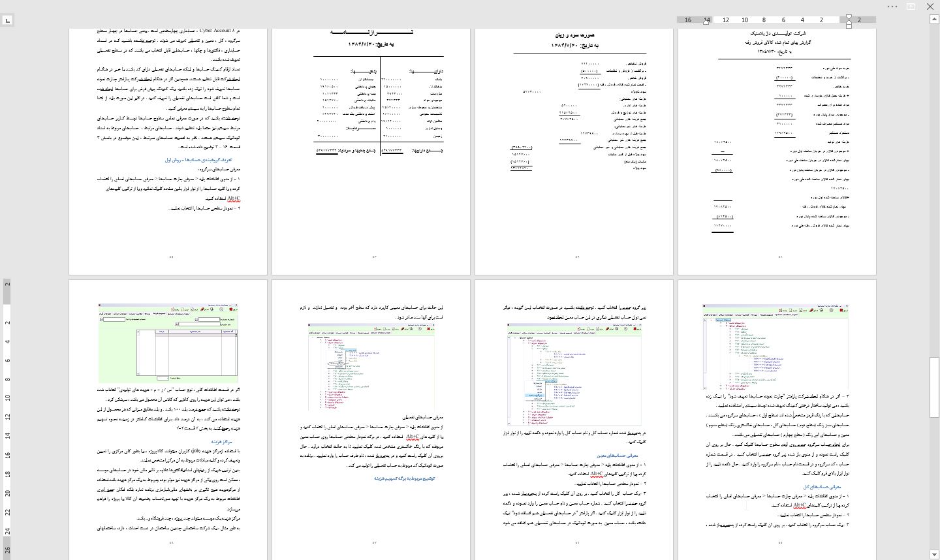
Task: Click the heading تعریف گروهبندی حسابها - روش اول
Action: [199, 159]
